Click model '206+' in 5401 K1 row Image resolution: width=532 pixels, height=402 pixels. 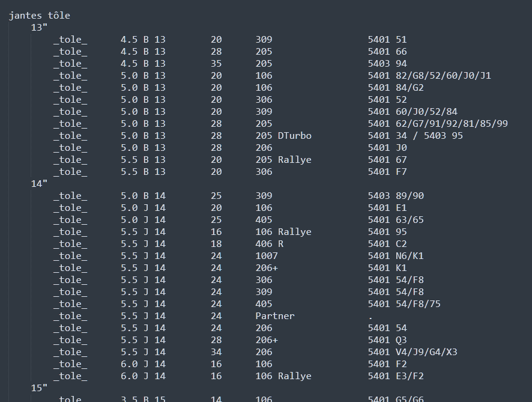[x=267, y=268]
